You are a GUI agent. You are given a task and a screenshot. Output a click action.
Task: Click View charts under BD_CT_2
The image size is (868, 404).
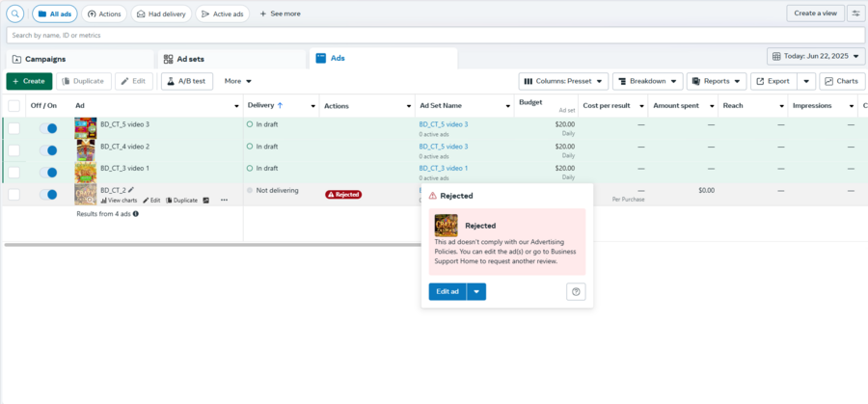coord(119,201)
